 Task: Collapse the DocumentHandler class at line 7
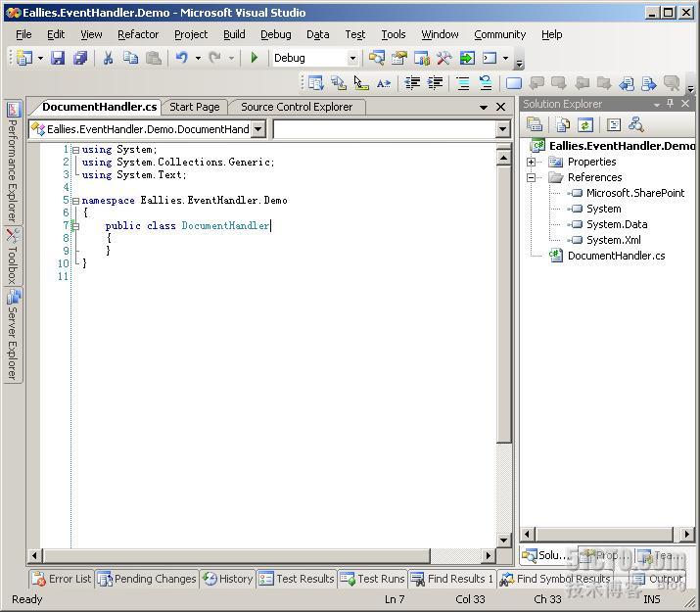[76, 227]
